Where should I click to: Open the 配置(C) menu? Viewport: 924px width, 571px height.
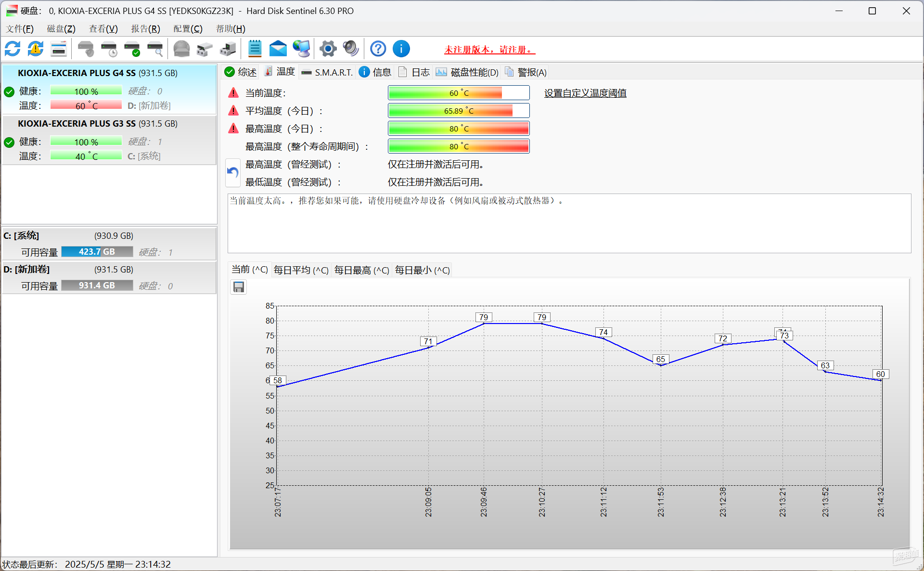[x=188, y=29]
